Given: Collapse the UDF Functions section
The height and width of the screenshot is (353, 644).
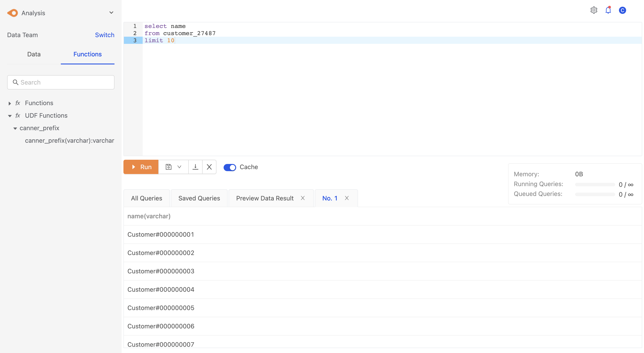Looking at the screenshot, I should coord(9,115).
